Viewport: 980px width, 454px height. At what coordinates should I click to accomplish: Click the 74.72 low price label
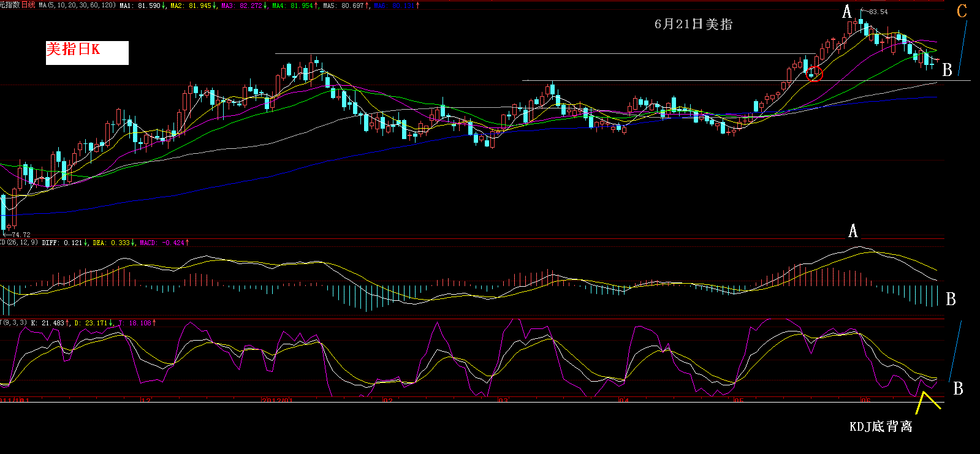(20, 235)
